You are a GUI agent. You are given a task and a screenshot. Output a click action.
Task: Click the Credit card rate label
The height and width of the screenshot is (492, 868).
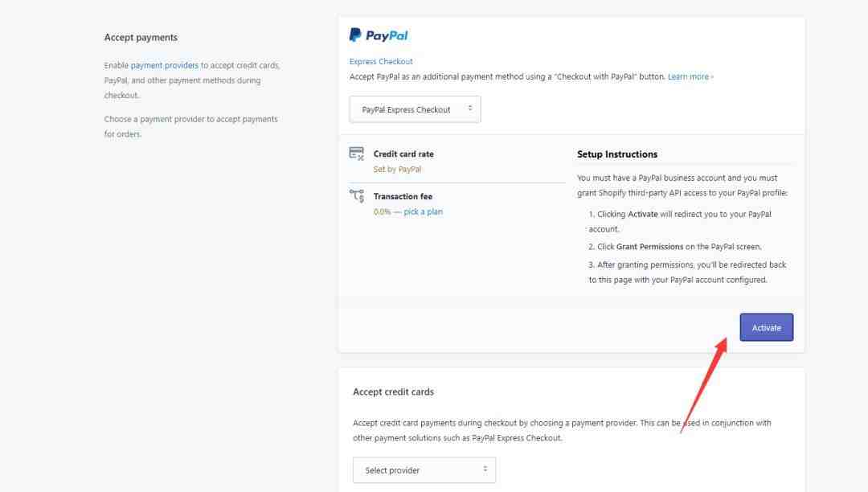pyautogui.click(x=403, y=154)
